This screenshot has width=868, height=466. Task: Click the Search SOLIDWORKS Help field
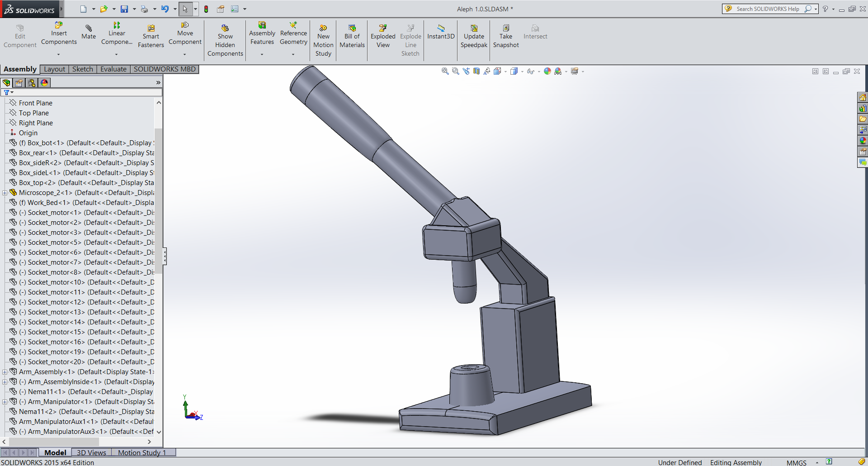[769, 9]
